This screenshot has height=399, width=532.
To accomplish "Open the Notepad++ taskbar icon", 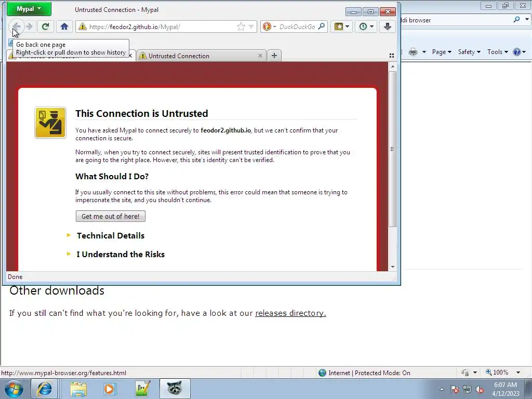I will click(142, 389).
